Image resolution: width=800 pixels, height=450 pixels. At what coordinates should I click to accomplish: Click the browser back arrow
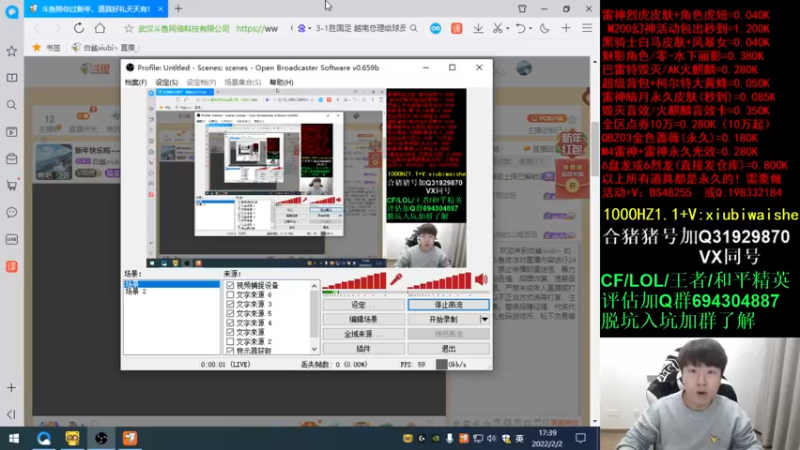[x=37, y=28]
